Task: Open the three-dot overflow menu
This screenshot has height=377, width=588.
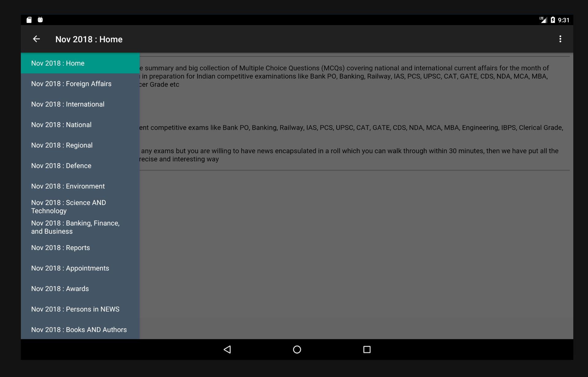Action: point(560,39)
